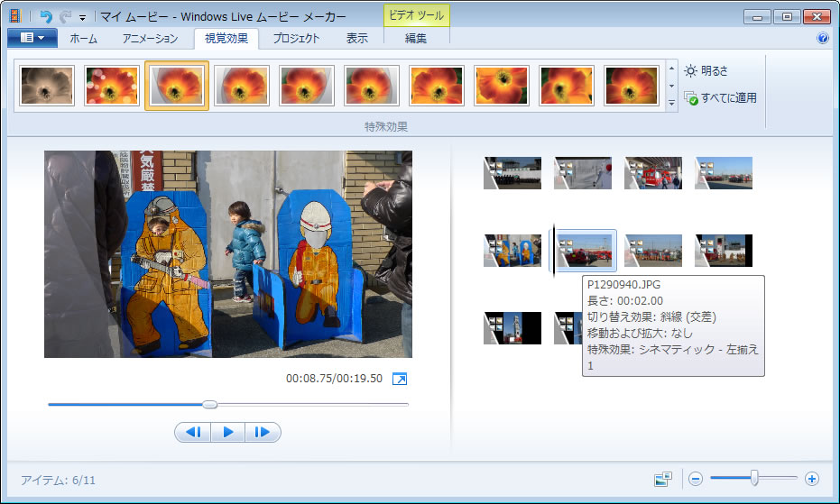840x504 pixels.
Task: Click the Redo arrow in title bar
Action: coord(65,16)
